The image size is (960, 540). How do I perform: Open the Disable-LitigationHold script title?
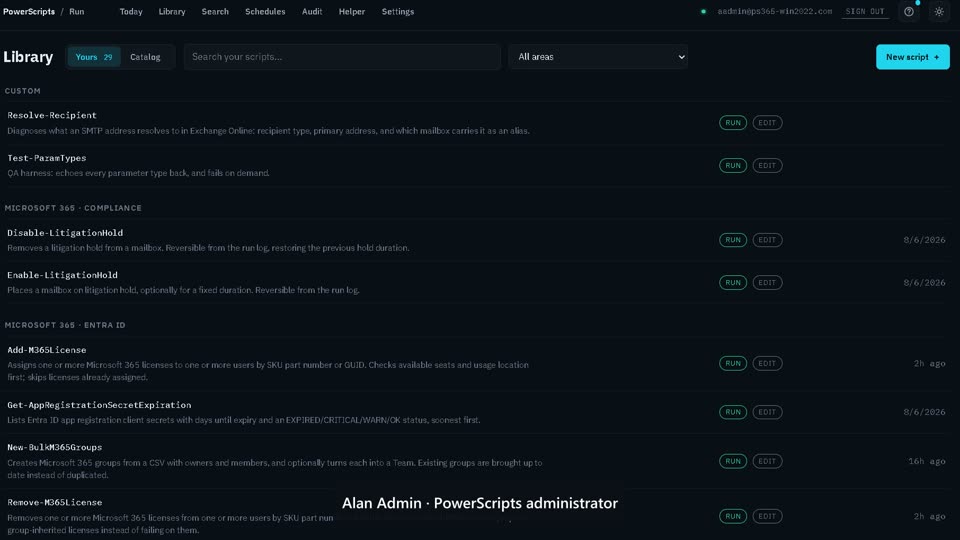point(65,233)
